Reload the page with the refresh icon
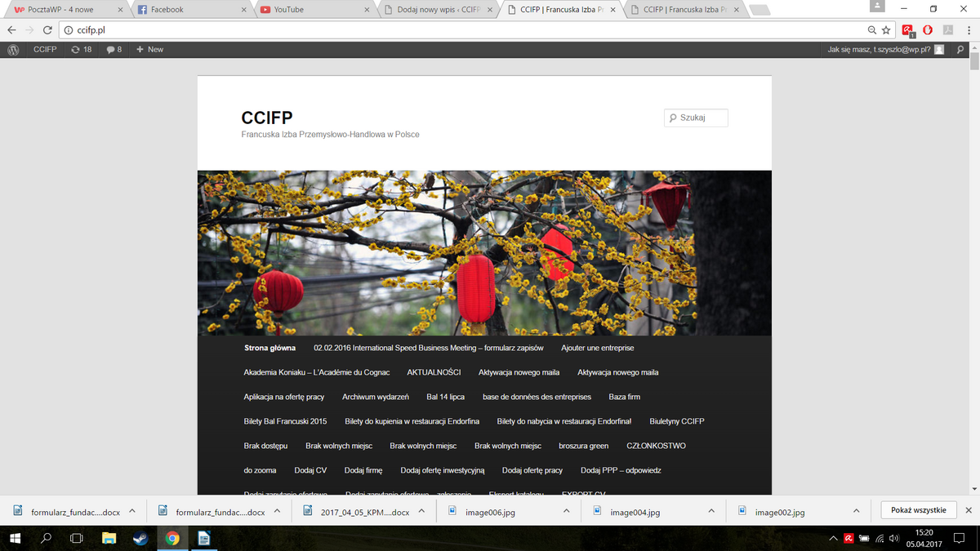 47,30
